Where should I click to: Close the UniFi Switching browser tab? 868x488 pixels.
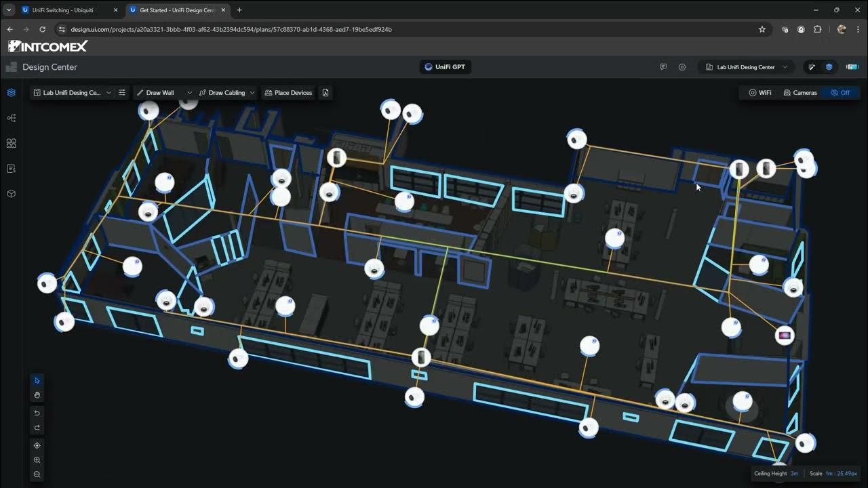click(x=116, y=10)
